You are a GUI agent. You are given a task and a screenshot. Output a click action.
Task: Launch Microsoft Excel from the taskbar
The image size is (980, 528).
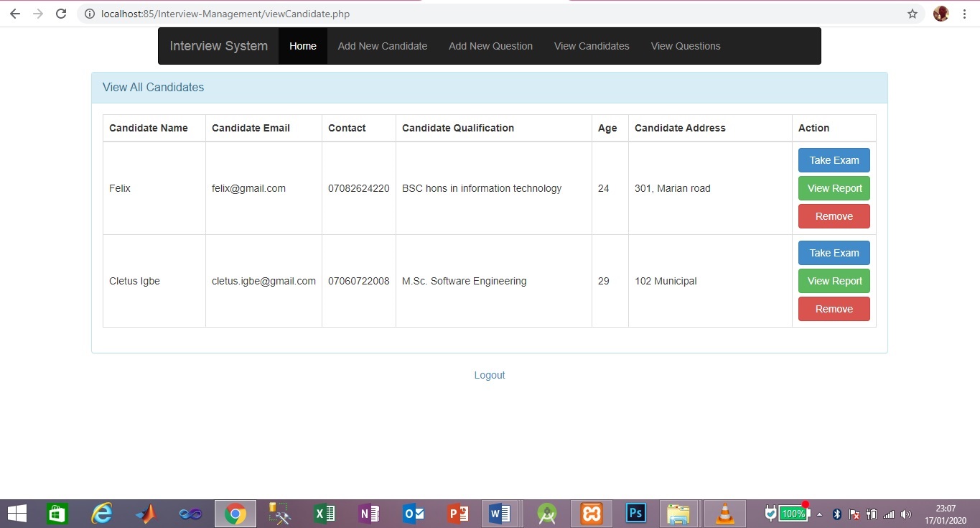click(324, 513)
